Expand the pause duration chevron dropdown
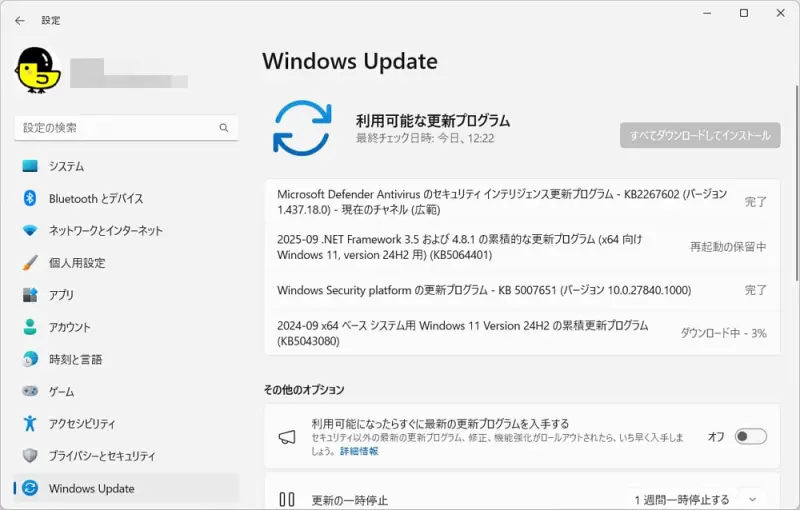 [753, 500]
